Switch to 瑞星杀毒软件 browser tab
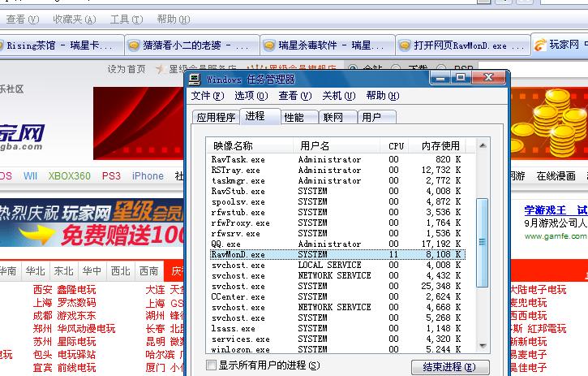This screenshot has width=588, height=376. tap(328, 45)
